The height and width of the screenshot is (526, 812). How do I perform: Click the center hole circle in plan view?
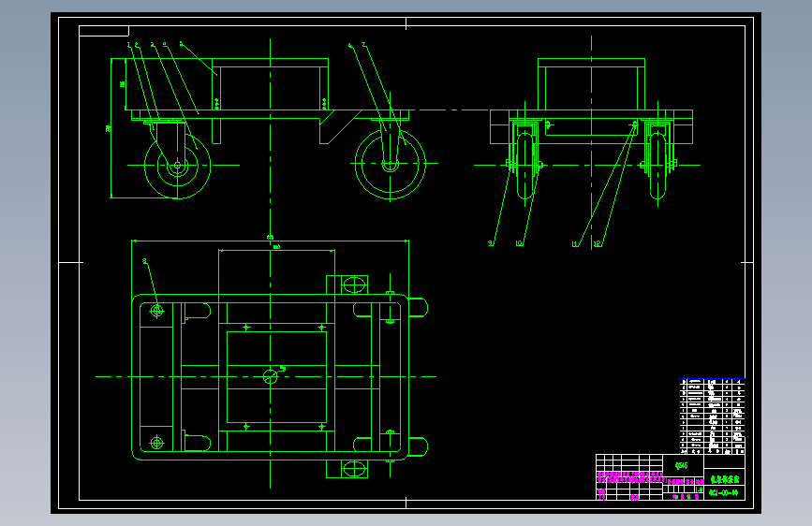click(271, 377)
